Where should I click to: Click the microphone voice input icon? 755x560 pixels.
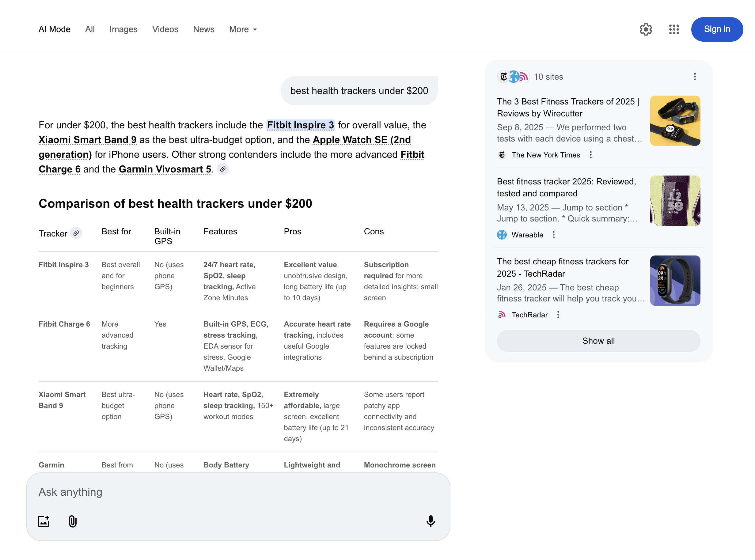pyautogui.click(x=430, y=521)
